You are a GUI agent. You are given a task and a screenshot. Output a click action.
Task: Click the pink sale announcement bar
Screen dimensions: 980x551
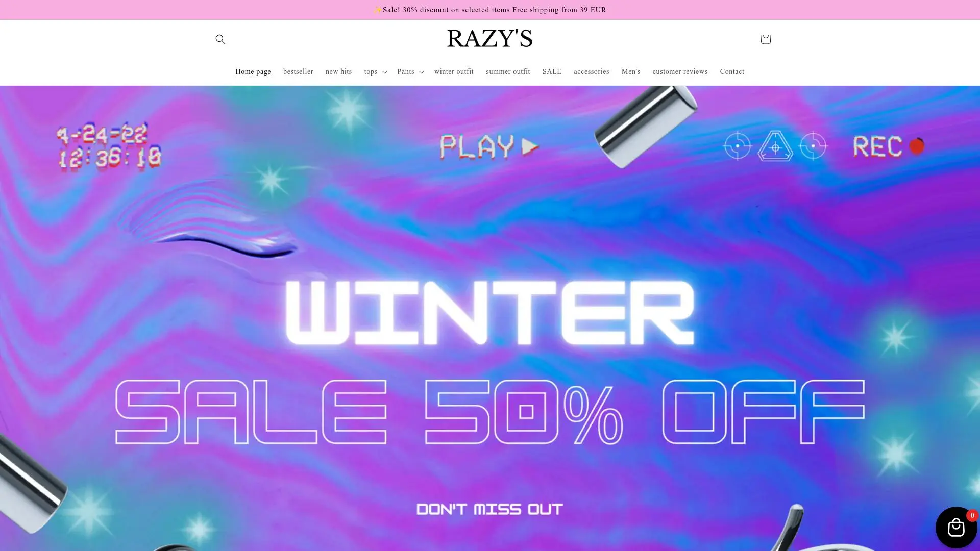[490, 10]
